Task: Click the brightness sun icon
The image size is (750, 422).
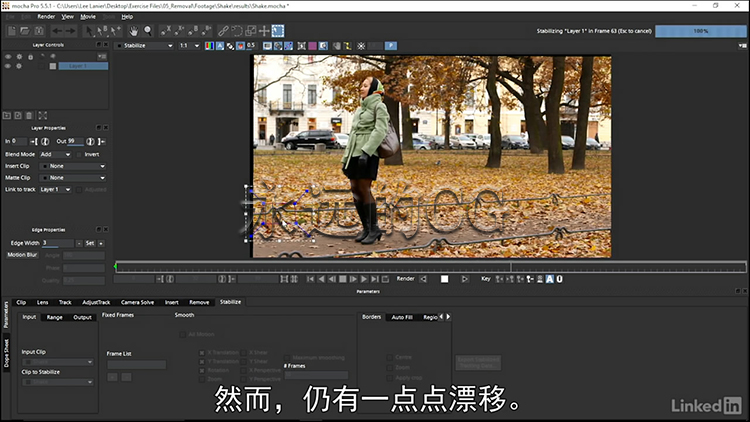Action: click(361, 46)
